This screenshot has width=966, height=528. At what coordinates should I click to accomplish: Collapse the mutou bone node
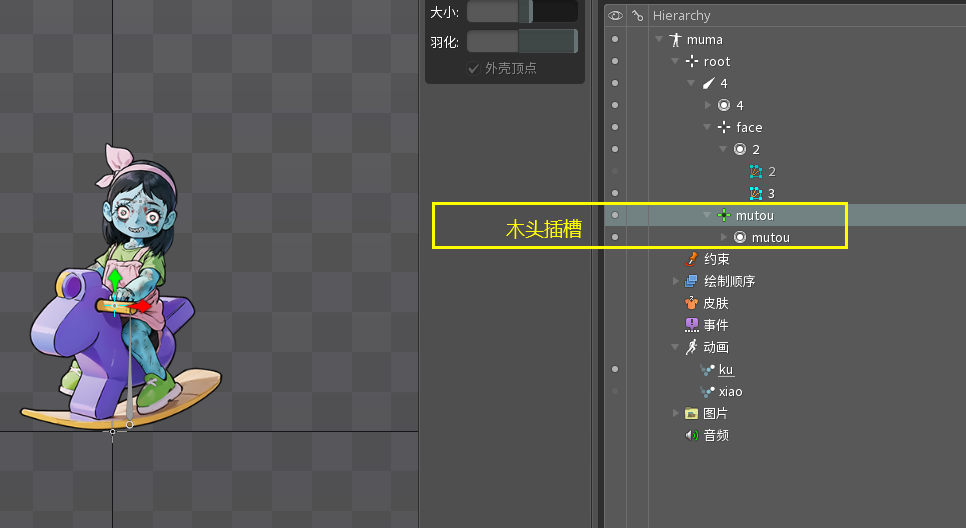click(x=707, y=216)
